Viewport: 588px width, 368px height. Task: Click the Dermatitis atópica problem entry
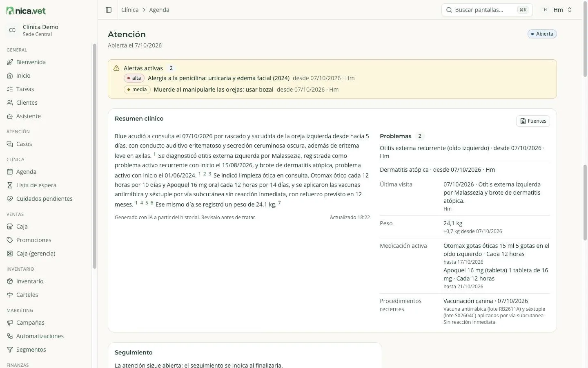click(x=464, y=170)
